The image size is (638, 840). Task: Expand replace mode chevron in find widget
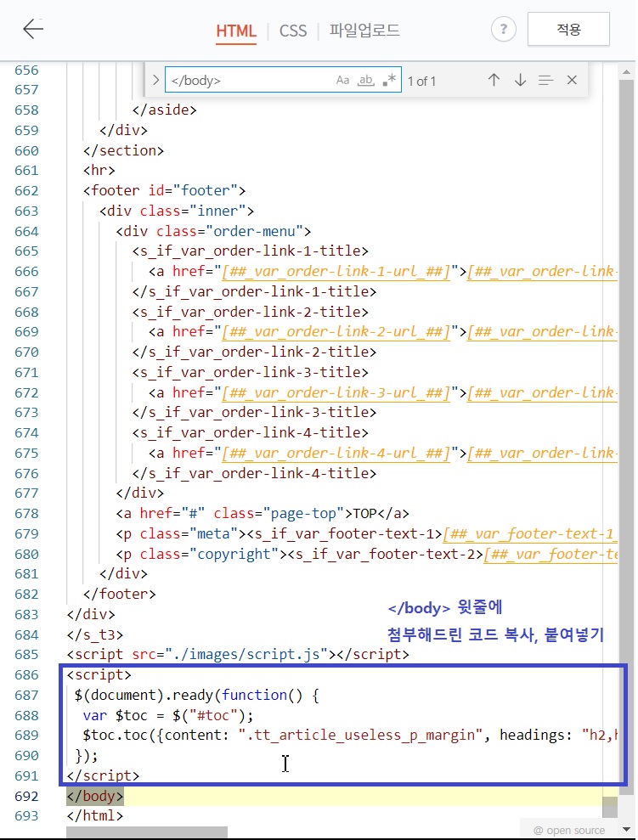(155, 80)
